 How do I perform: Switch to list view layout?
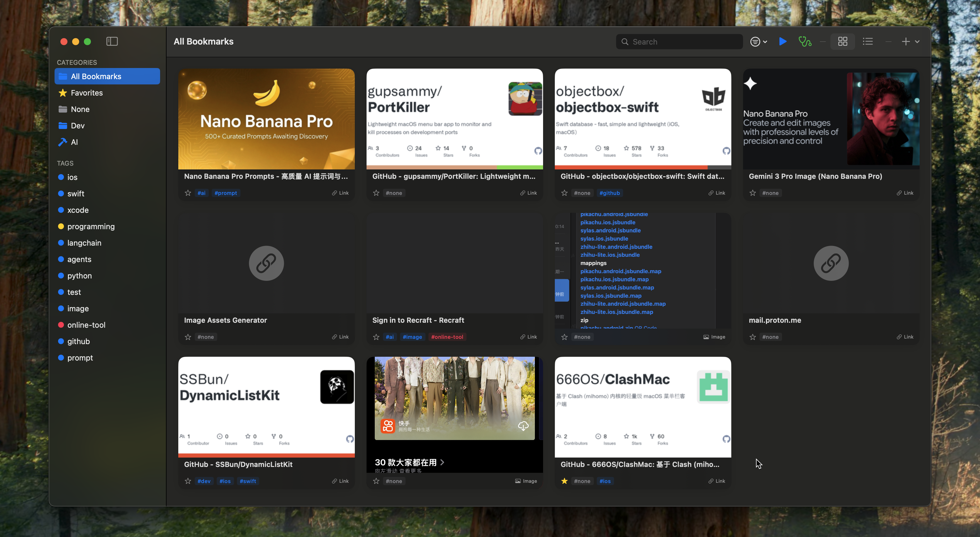[868, 41]
